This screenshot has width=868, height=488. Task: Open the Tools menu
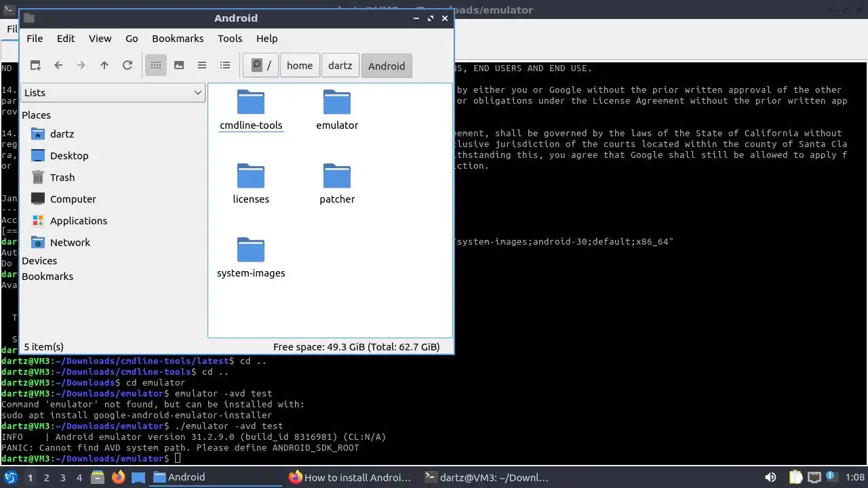[230, 39]
